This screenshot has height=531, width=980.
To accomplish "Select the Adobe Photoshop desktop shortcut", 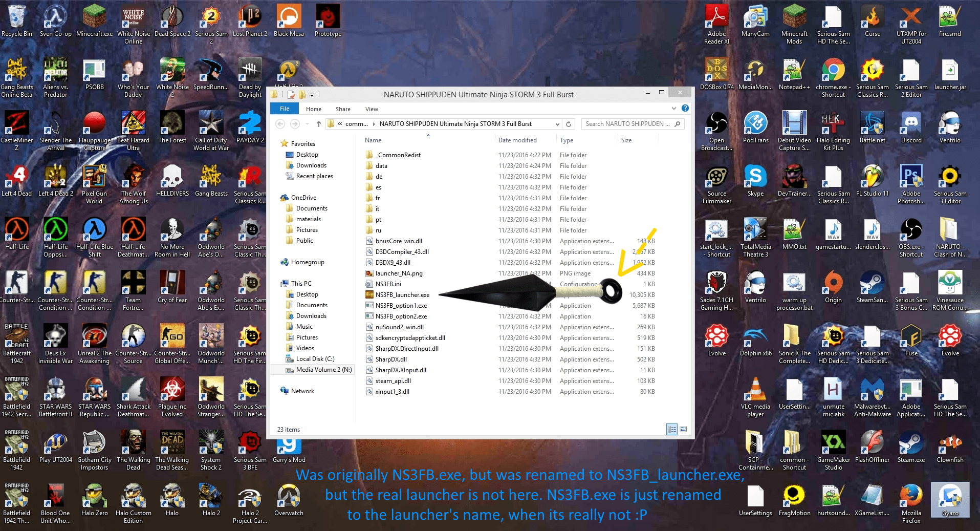I will (x=911, y=184).
